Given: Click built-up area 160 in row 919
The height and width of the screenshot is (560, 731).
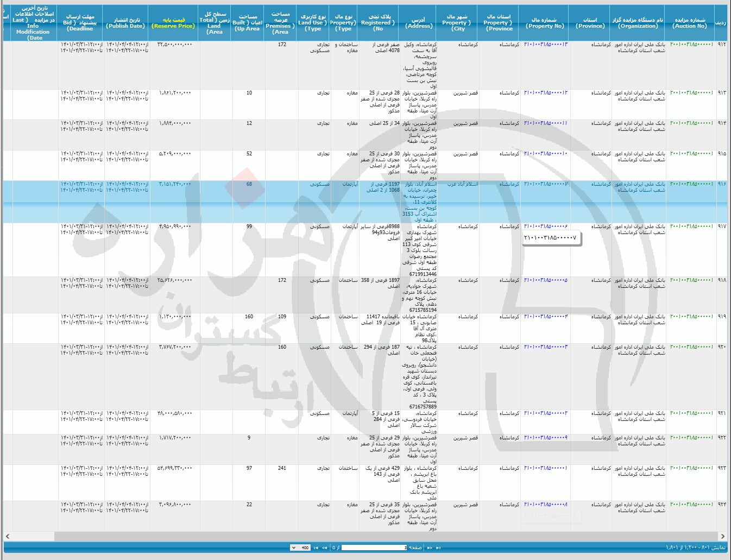Looking at the screenshot, I should [249, 317].
